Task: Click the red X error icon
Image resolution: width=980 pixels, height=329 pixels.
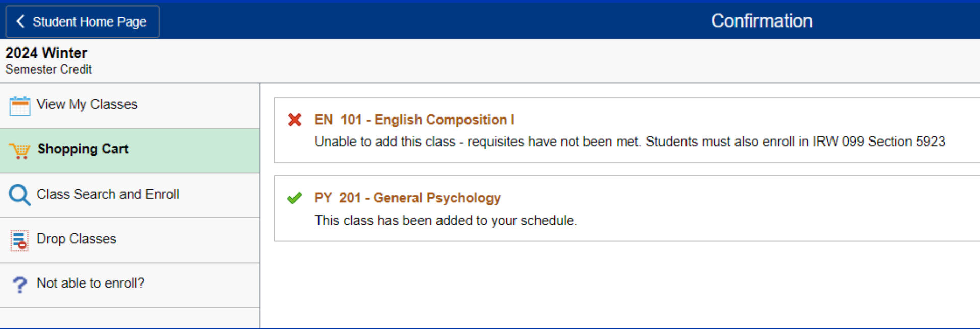Action: pyautogui.click(x=295, y=120)
